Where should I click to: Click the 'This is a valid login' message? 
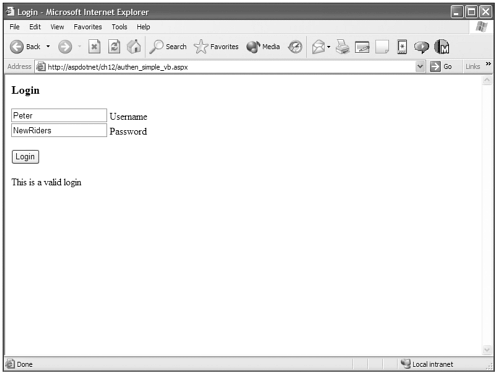[x=46, y=182]
